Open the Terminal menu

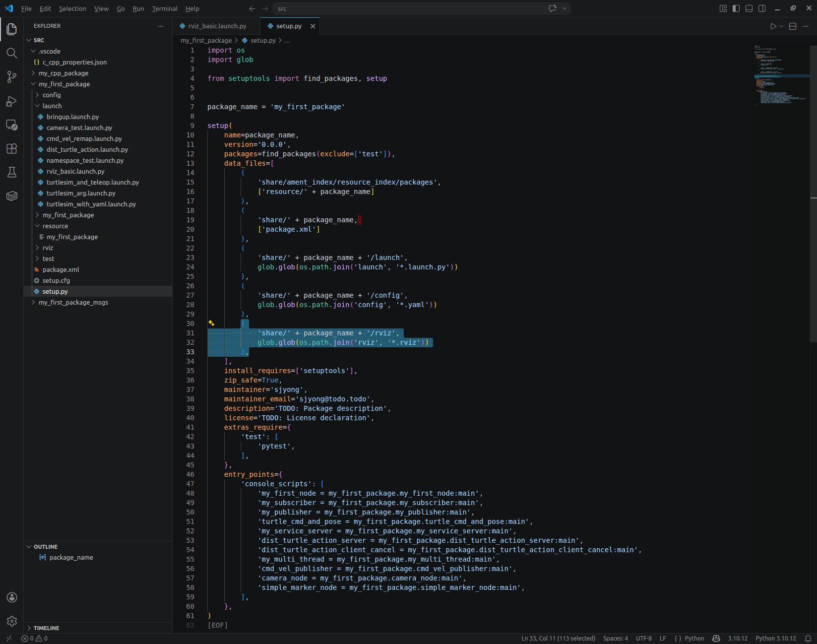coord(165,8)
